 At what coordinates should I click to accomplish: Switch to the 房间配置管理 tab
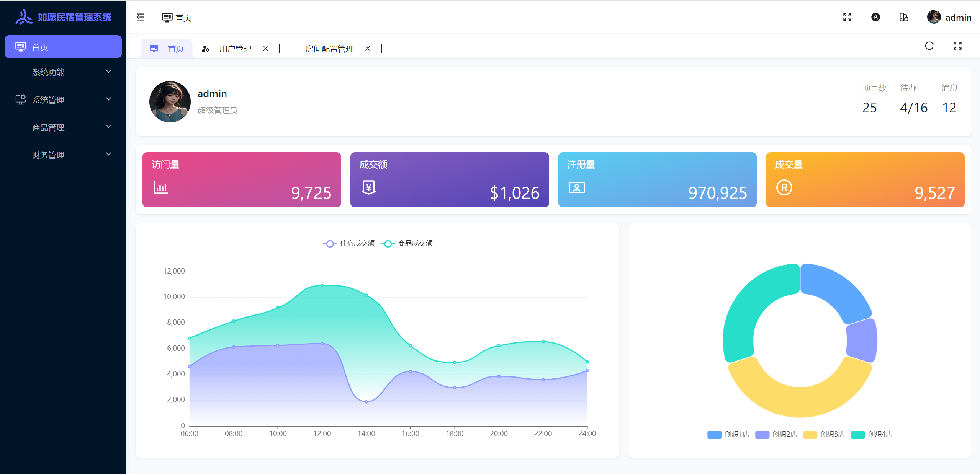[329, 49]
